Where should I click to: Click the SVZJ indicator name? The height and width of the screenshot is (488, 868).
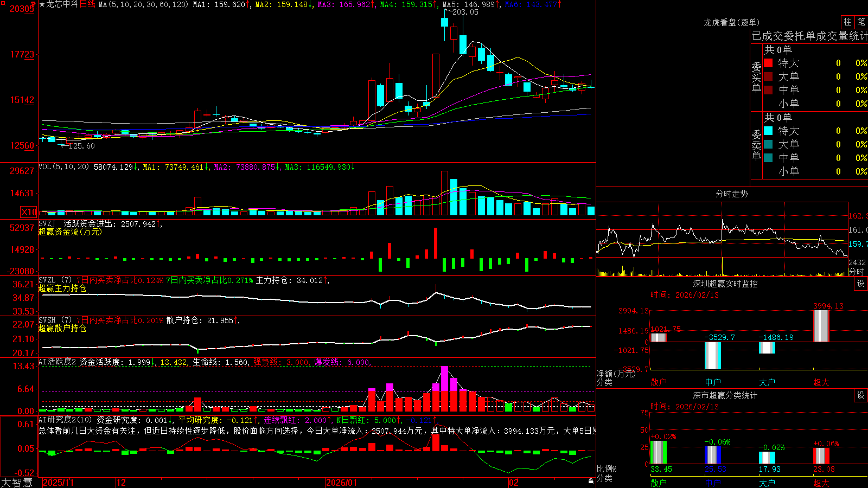click(47, 223)
